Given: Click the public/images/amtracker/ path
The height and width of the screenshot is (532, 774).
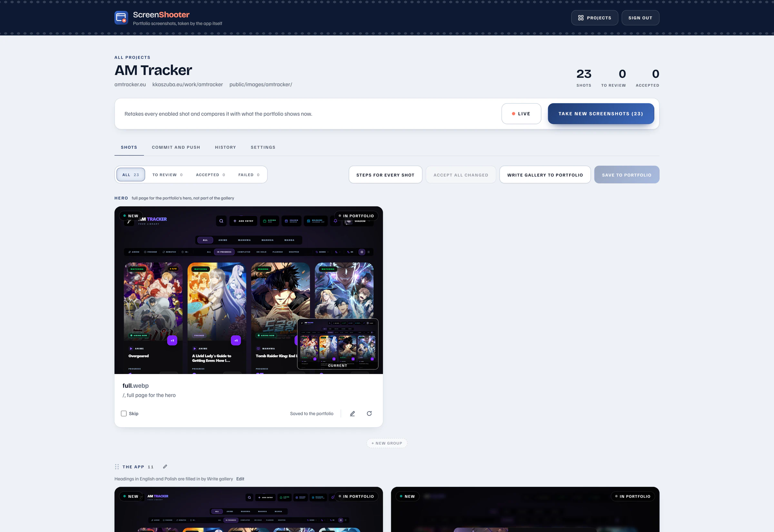Looking at the screenshot, I should (x=261, y=84).
